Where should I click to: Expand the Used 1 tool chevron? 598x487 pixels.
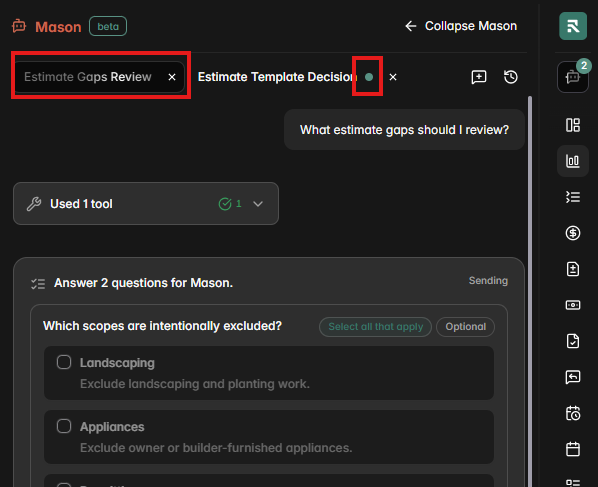coord(258,204)
